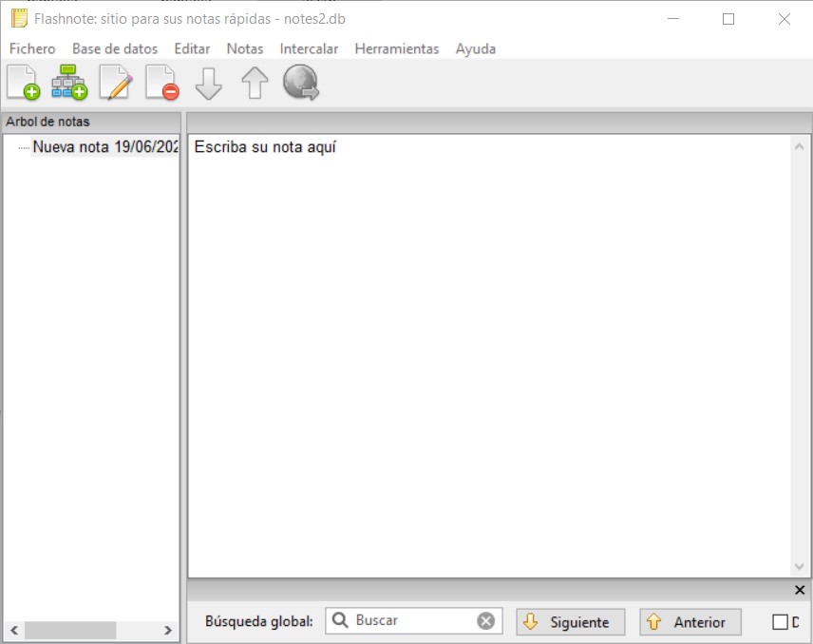This screenshot has width=813, height=644.
Task: Click the delete note icon
Action: click(x=161, y=83)
